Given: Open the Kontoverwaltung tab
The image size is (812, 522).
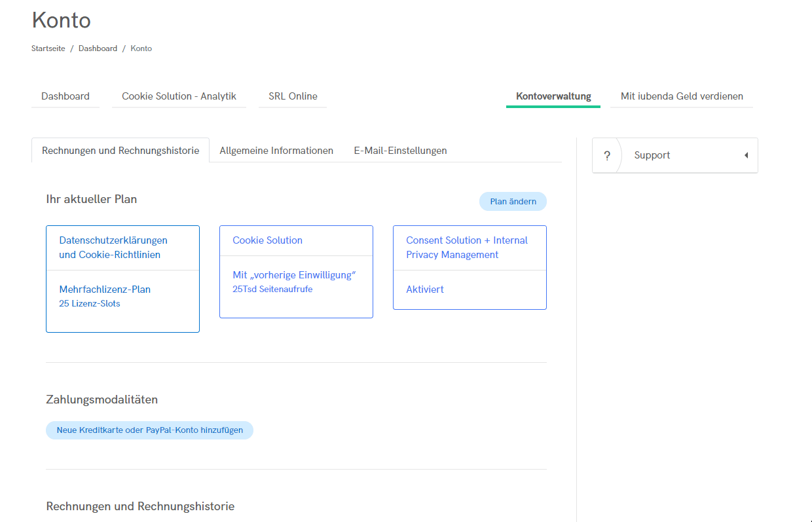Looking at the screenshot, I should (x=553, y=96).
